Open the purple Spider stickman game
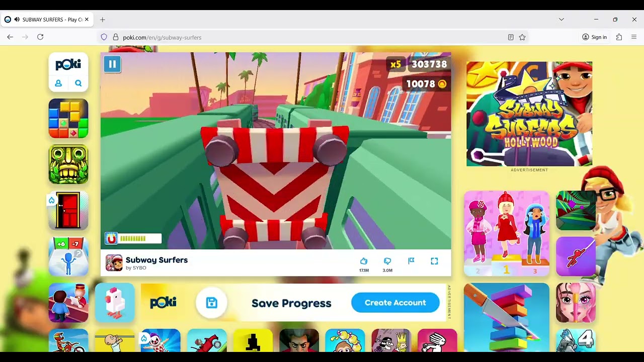Viewport: 644px width, 362px height. click(x=576, y=256)
